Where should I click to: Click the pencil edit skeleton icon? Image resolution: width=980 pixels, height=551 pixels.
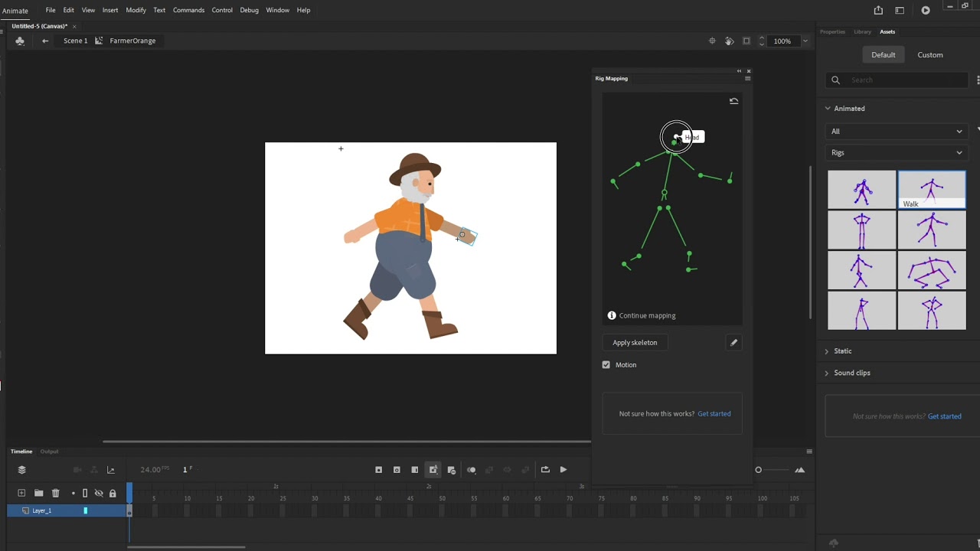click(x=733, y=343)
